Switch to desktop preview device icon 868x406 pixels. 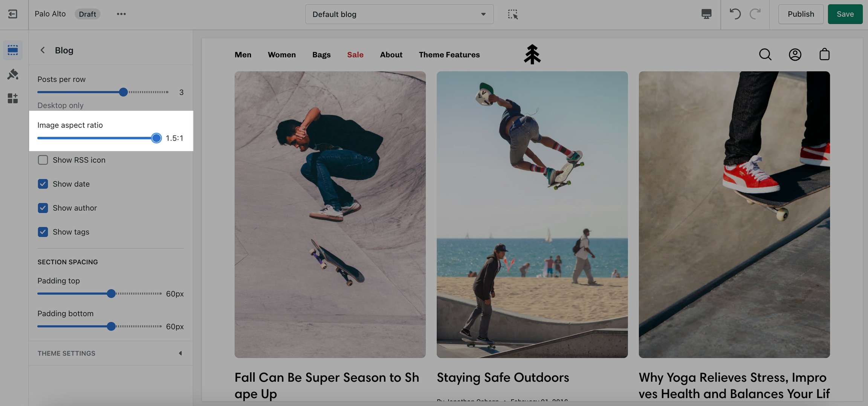click(706, 14)
